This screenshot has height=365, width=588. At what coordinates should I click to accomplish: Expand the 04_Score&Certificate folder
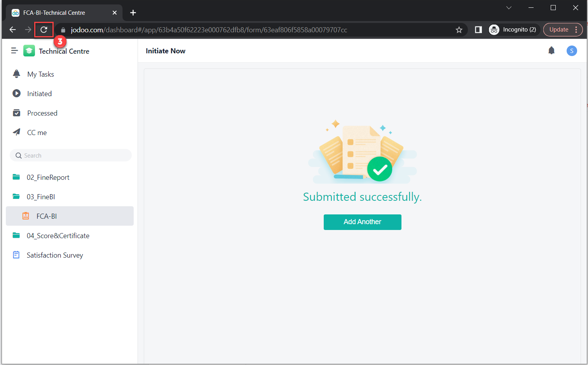[x=16, y=235]
